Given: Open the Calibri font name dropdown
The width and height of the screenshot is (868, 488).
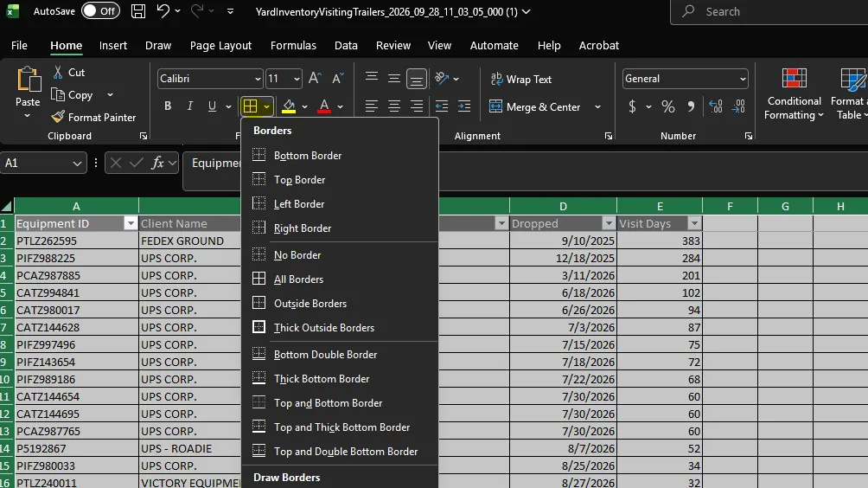Looking at the screenshot, I should (x=258, y=79).
